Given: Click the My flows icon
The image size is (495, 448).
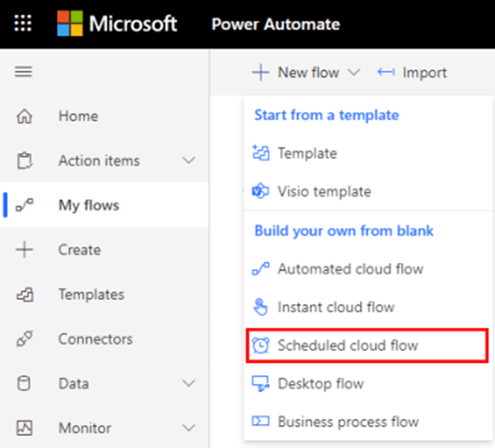Looking at the screenshot, I should (x=25, y=205).
